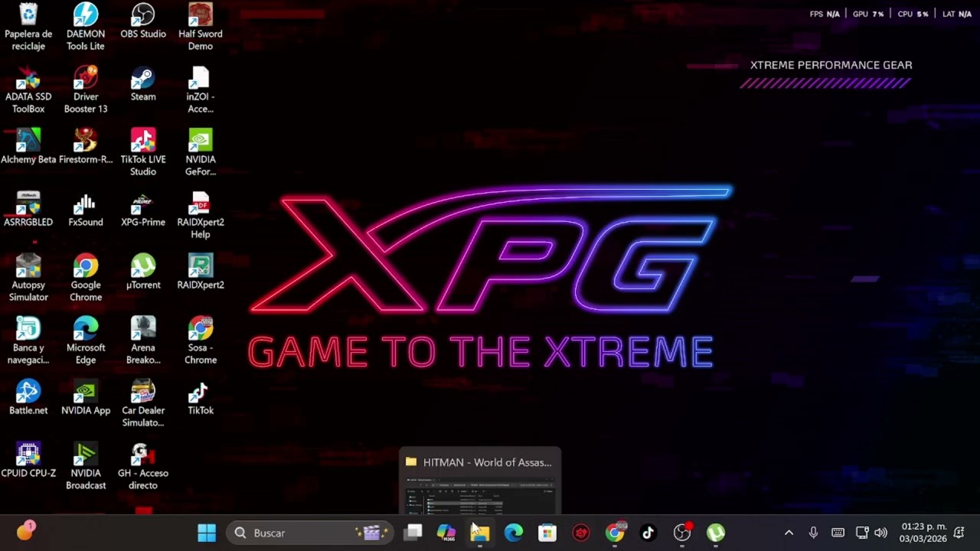The width and height of the screenshot is (980, 551).
Task: Select TikTok LIVE Studio desktop shortcut
Action: click(143, 152)
